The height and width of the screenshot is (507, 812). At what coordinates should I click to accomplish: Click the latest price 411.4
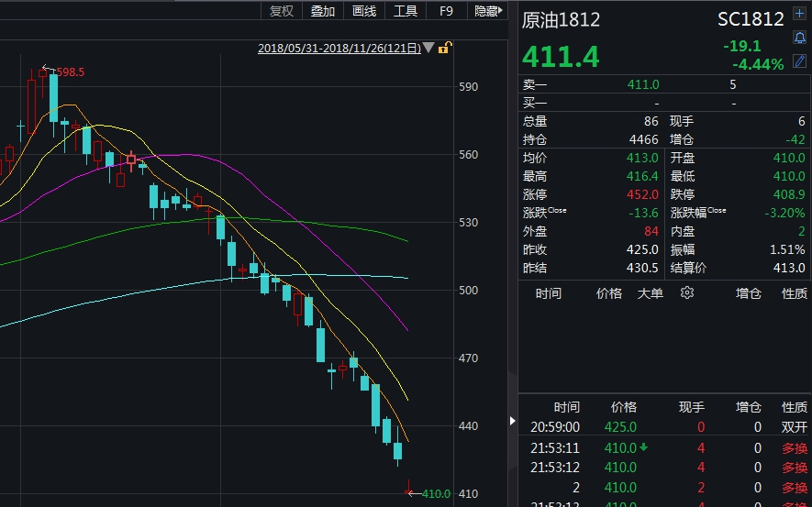561,57
